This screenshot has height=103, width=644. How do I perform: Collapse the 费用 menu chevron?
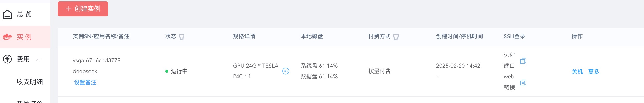(x=38, y=60)
